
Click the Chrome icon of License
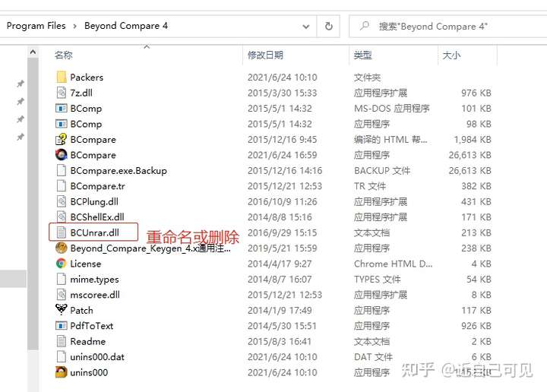tap(61, 264)
